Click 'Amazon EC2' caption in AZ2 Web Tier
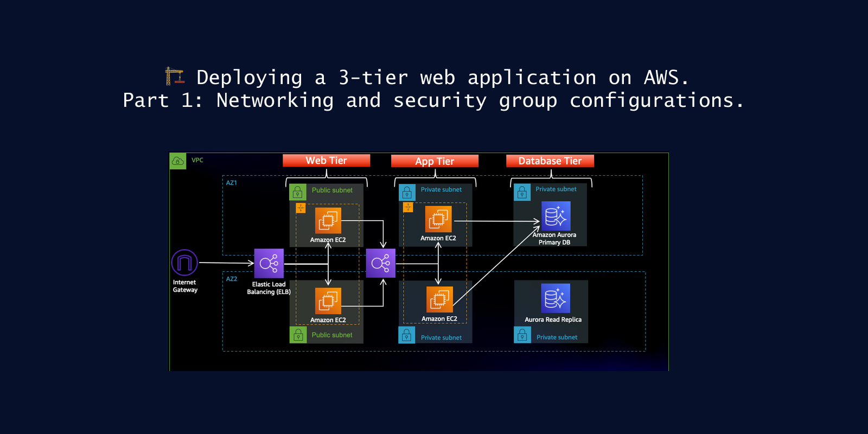This screenshot has height=434, width=868. (x=328, y=320)
